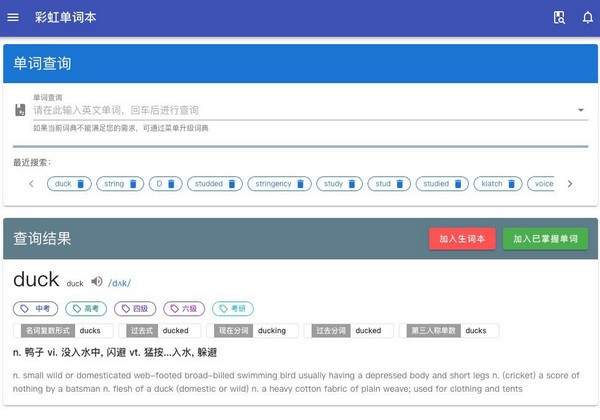Delete 'duck' from recent searches
600x420 pixels.
(x=82, y=184)
